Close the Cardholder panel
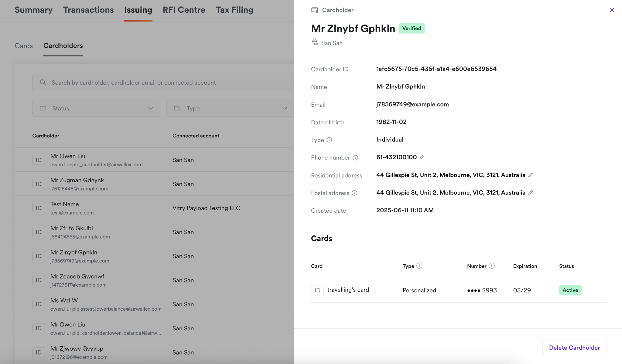Viewport: 622px width, 364px height. (612, 10)
